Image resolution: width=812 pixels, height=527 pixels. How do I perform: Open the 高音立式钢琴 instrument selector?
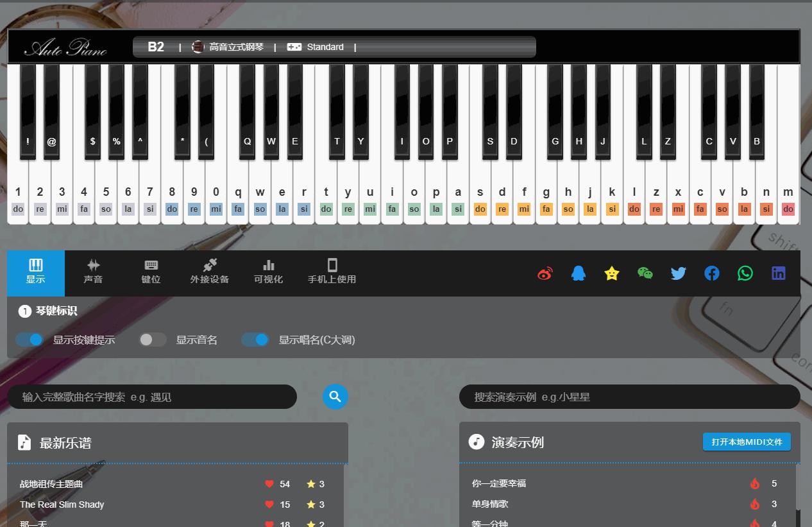tap(228, 47)
